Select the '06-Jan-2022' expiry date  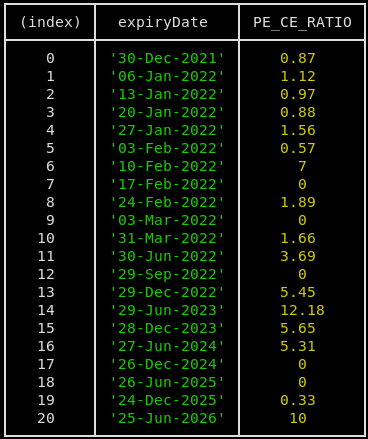coord(167,76)
